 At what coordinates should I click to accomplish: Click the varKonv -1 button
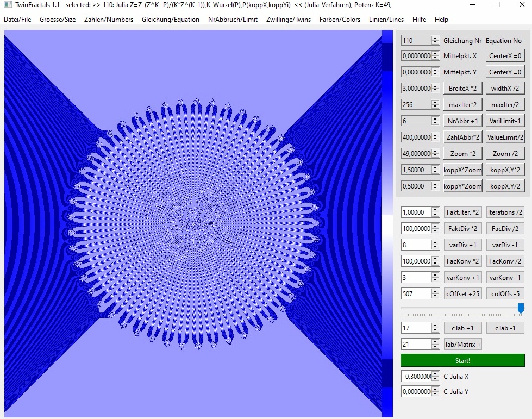point(505,277)
